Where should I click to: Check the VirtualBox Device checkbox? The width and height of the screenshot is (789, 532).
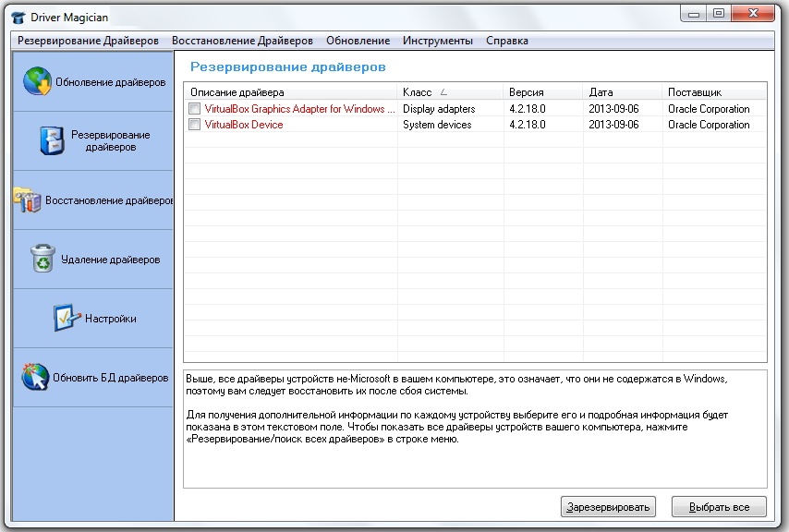coord(194,125)
